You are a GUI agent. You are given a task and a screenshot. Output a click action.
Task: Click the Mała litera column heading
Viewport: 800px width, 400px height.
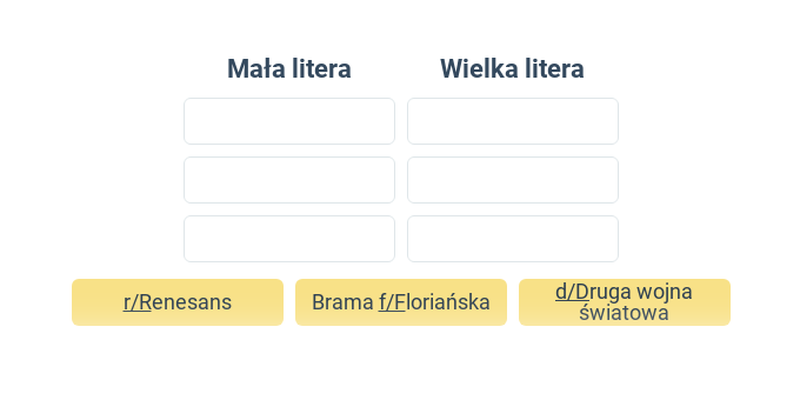[289, 68]
